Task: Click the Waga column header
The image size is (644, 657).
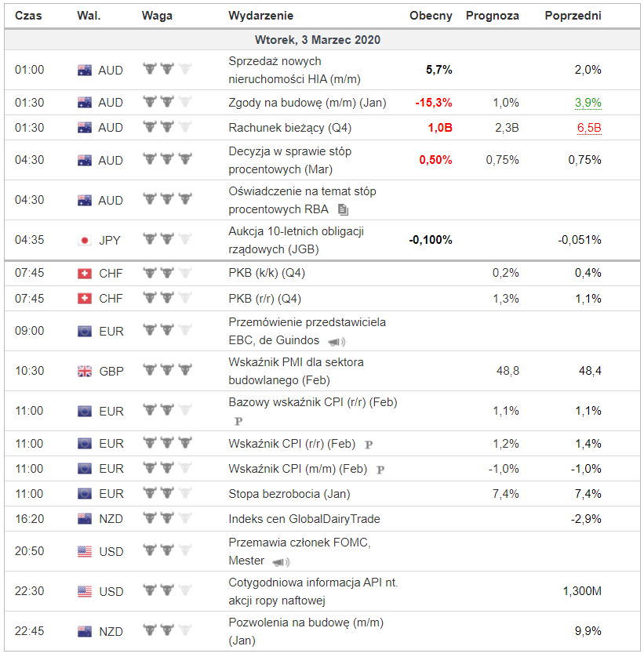Action: point(157,16)
